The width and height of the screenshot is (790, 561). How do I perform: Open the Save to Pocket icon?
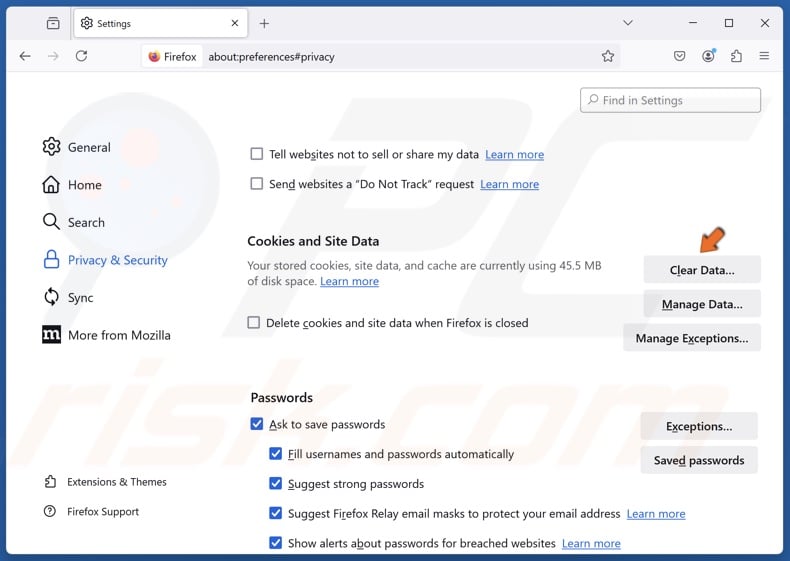click(x=680, y=57)
